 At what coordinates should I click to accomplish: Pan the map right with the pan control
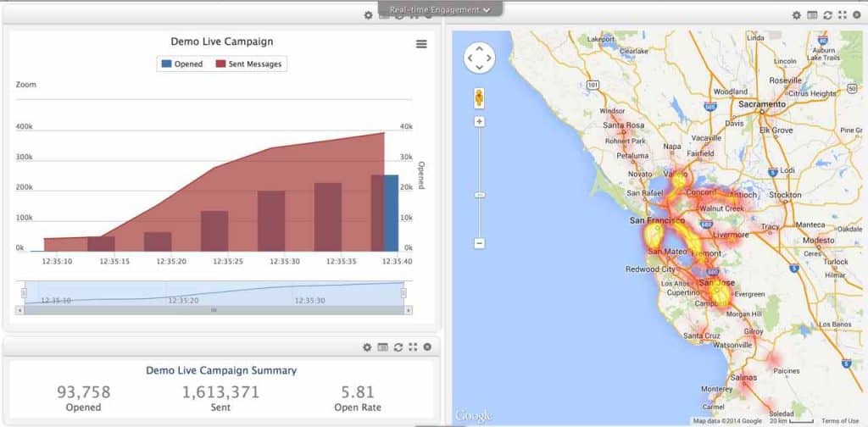[x=489, y=58]
